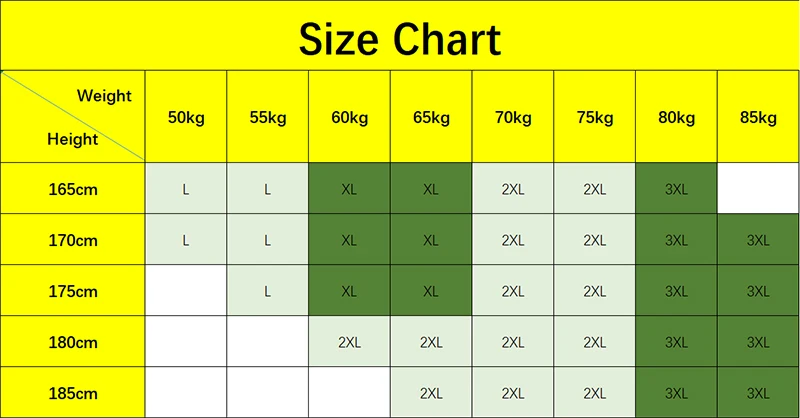Select the 70kg weight column header
Screen dimensions: 800x418
[x=513, y=117]
